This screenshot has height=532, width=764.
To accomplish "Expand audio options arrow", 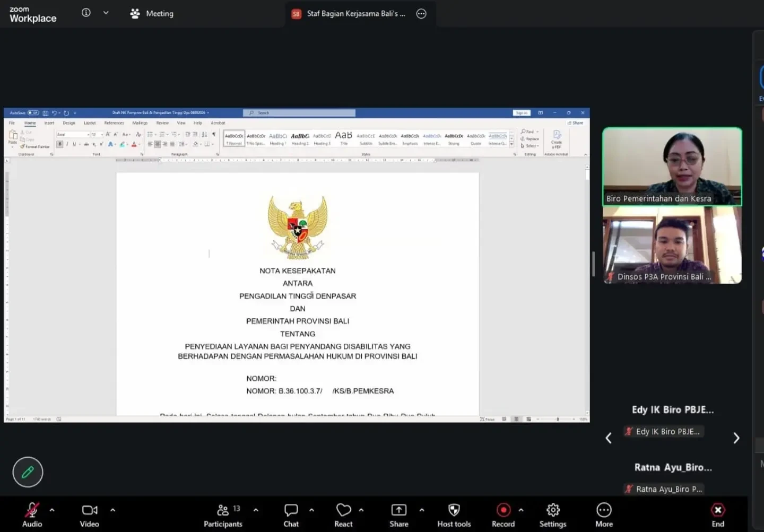I will (x=52, y=510).
